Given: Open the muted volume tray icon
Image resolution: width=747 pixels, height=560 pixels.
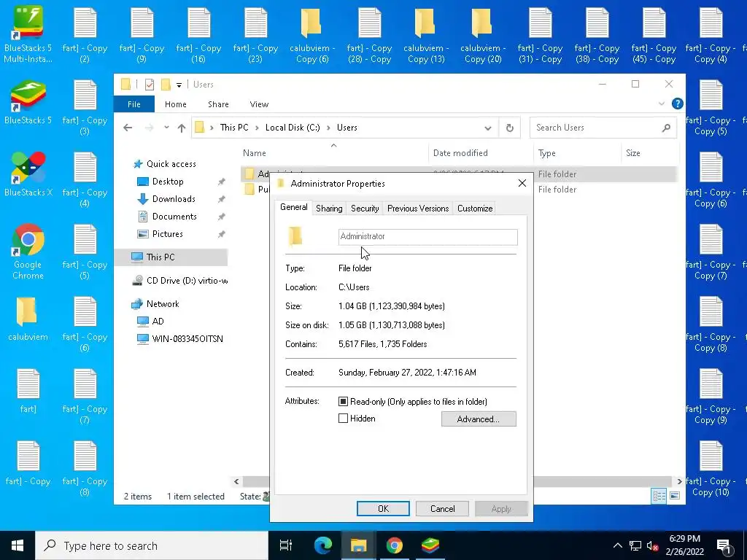Looking at the screenshot, I should point(652,545).
